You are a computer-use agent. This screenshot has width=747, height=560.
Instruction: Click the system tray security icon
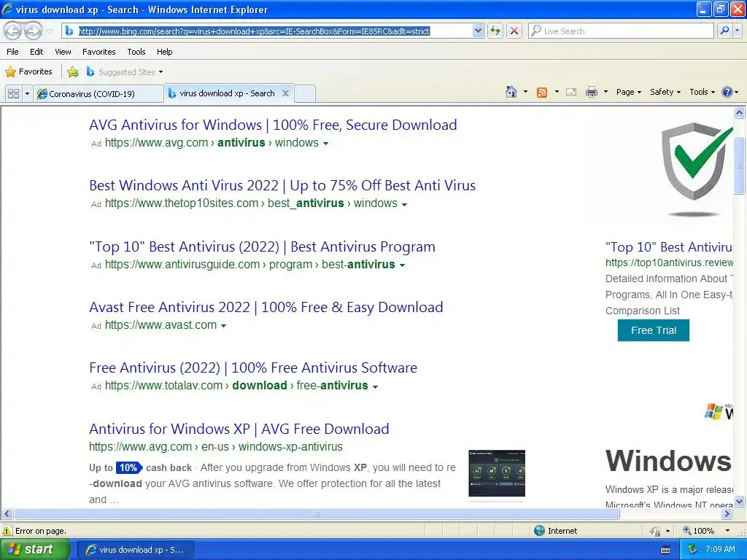point(692,550)
